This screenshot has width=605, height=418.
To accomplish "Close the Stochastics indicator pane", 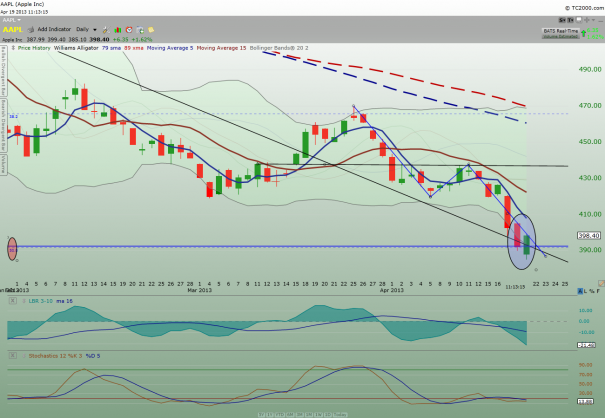I will 13,355.
